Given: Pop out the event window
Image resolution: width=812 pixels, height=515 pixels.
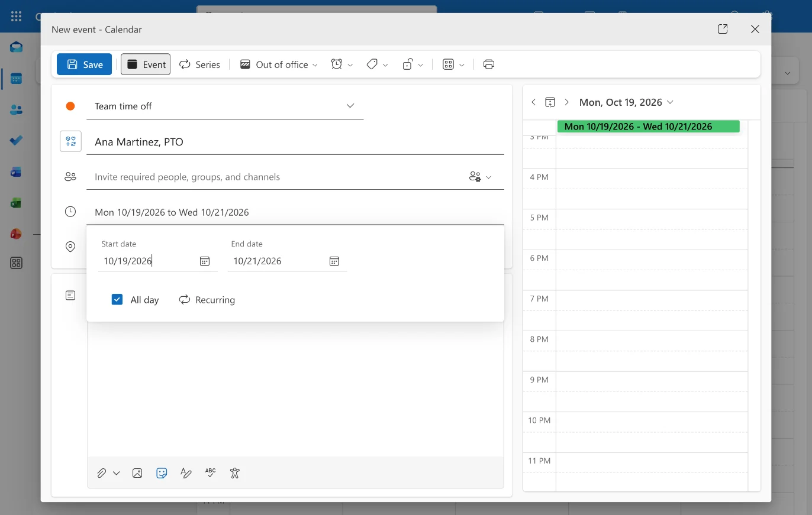Looking at the screenshot, I should point(723,29).
